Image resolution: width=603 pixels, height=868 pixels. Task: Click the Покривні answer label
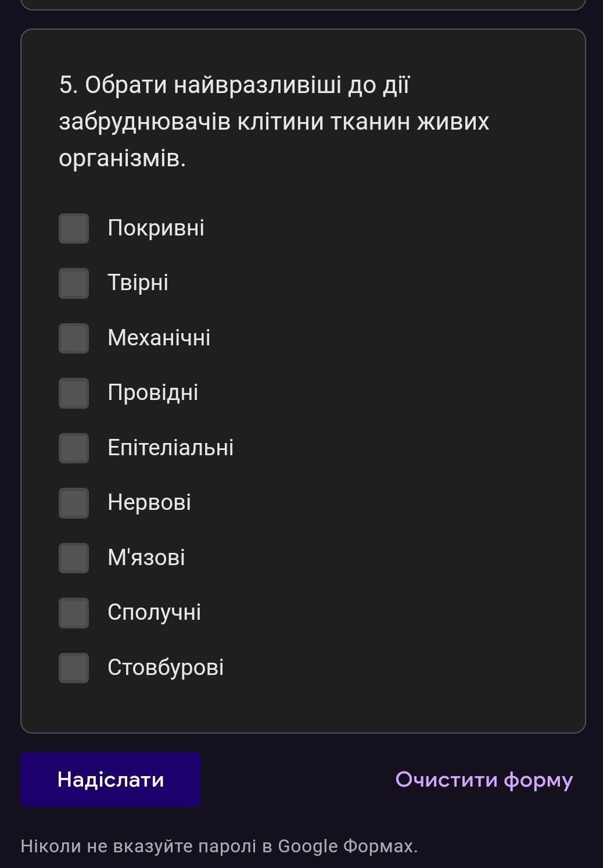coord(156,228)
